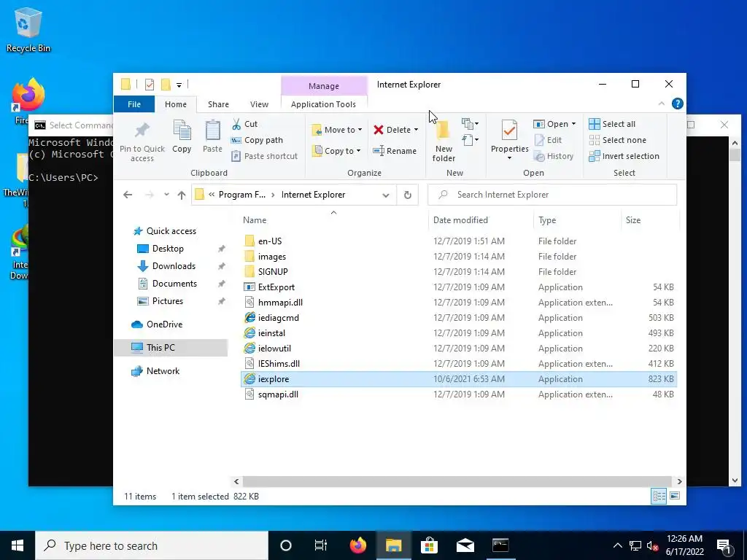Open Firefox from the taskbar
The image size is (747, 560).
(358, 545)
